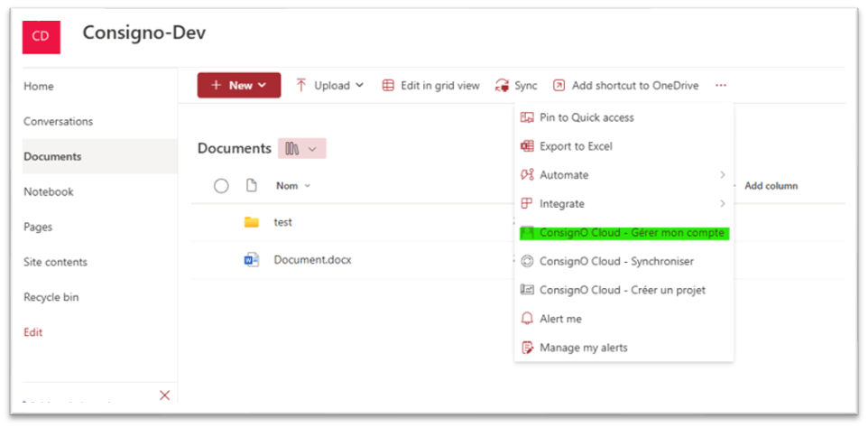Image resolution: width=868 pixels, height=428 pixels.
Task: Open Notebook in left navigation
Action: [x=49, y=191]
